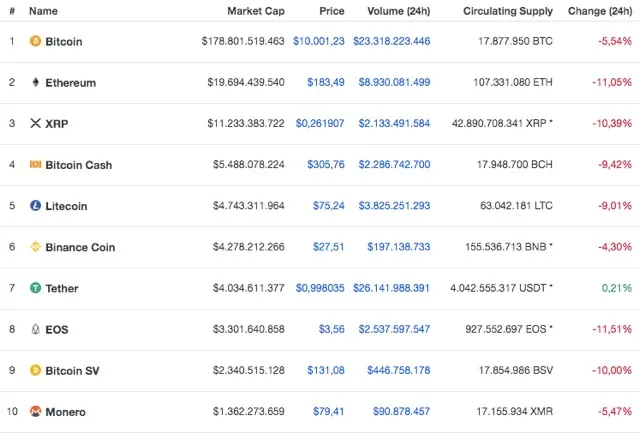Click EOS volume $2.537.597.547
Viewport: 640px width, 434px height.
pos(394,329)
